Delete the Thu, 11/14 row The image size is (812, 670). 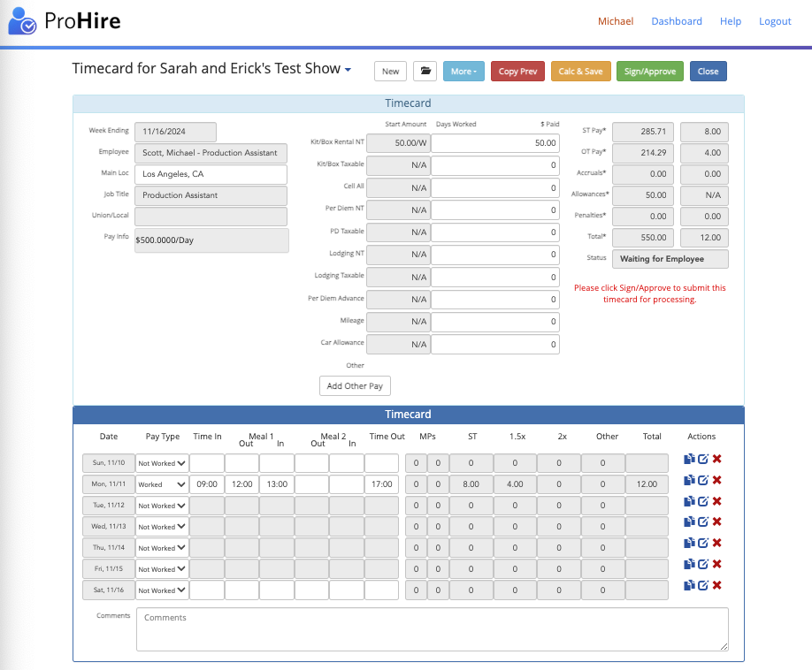click(716, 543)
